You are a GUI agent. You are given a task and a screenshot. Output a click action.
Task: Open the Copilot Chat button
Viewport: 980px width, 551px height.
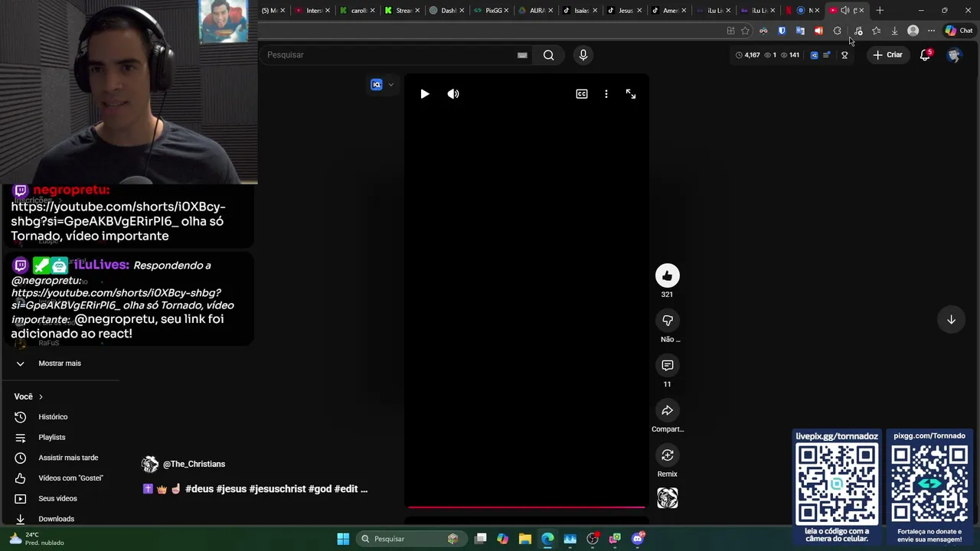pos(959,31)
